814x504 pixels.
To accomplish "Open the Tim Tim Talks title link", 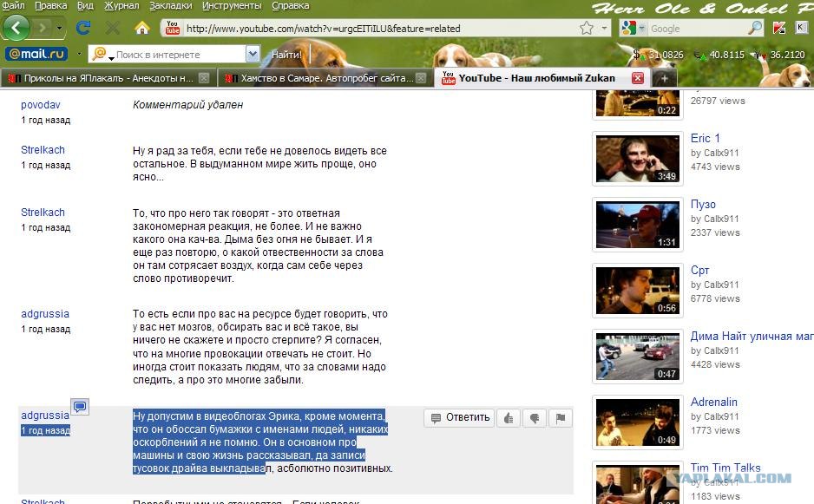I will tap(725, 468).
